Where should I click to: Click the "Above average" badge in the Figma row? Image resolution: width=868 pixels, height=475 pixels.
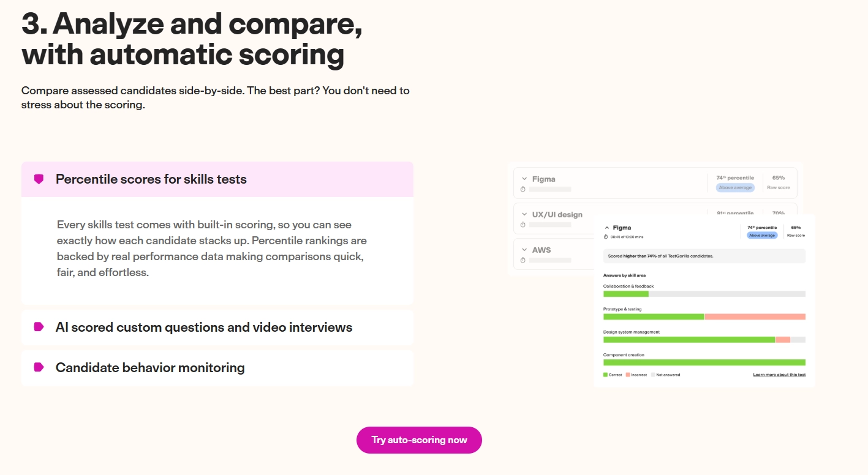point(734,187)
